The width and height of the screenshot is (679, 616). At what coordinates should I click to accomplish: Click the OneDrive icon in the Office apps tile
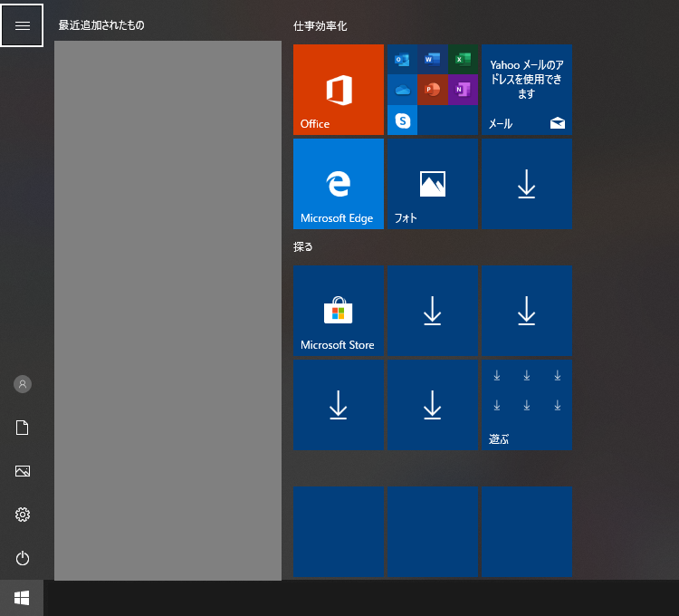point(402,90)
